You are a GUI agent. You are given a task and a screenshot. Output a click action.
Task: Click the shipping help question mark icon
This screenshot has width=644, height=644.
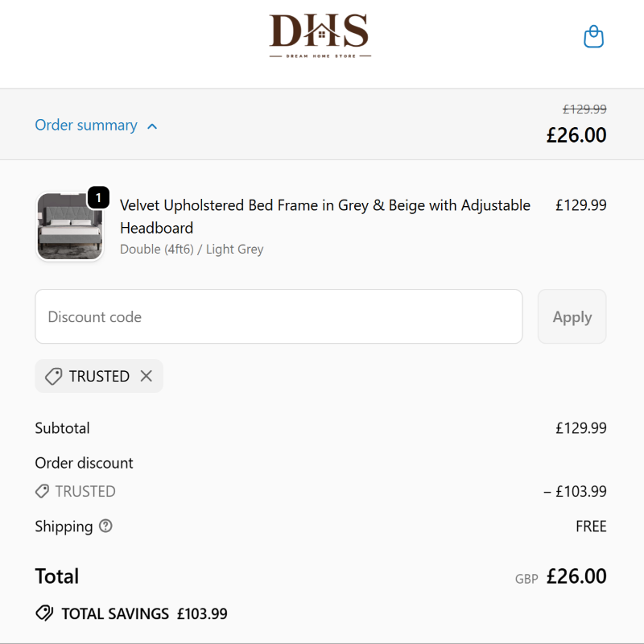point(105,526)
